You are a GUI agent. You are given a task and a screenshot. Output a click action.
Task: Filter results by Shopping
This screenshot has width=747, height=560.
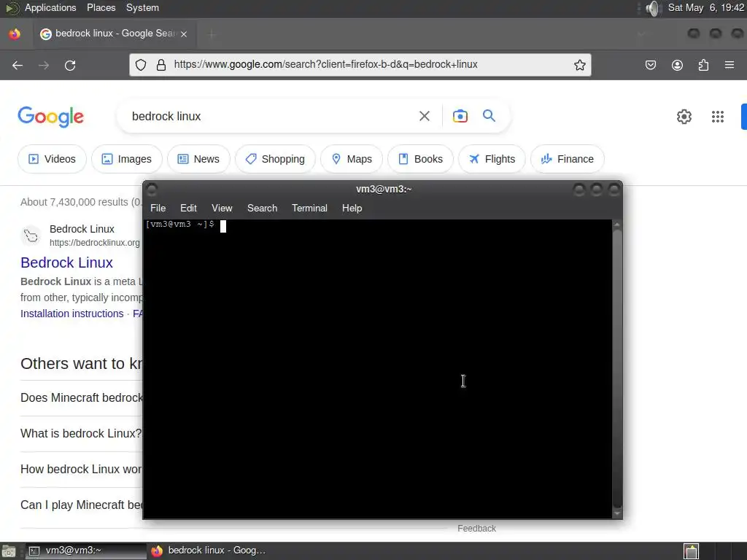tap(275, 159)
